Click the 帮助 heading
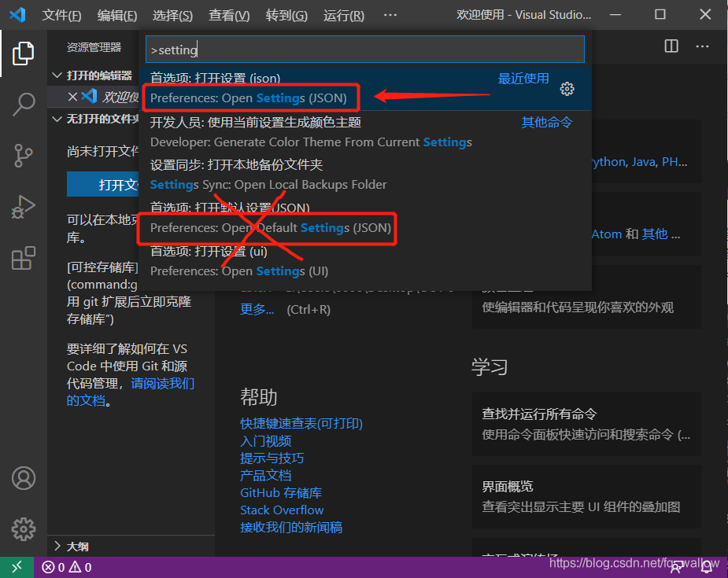 point(259,397)
